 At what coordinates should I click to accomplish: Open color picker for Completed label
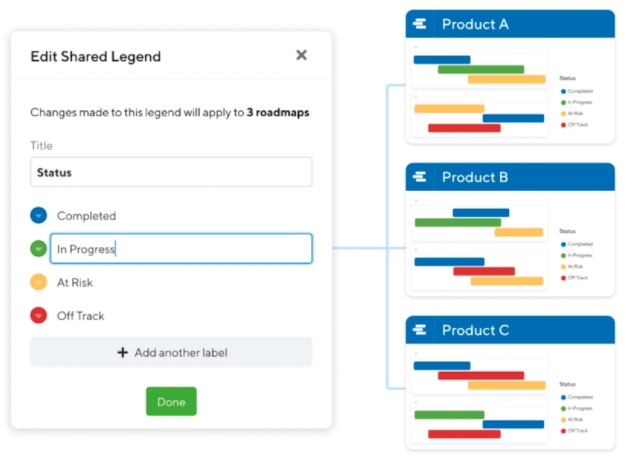(38, 215)
